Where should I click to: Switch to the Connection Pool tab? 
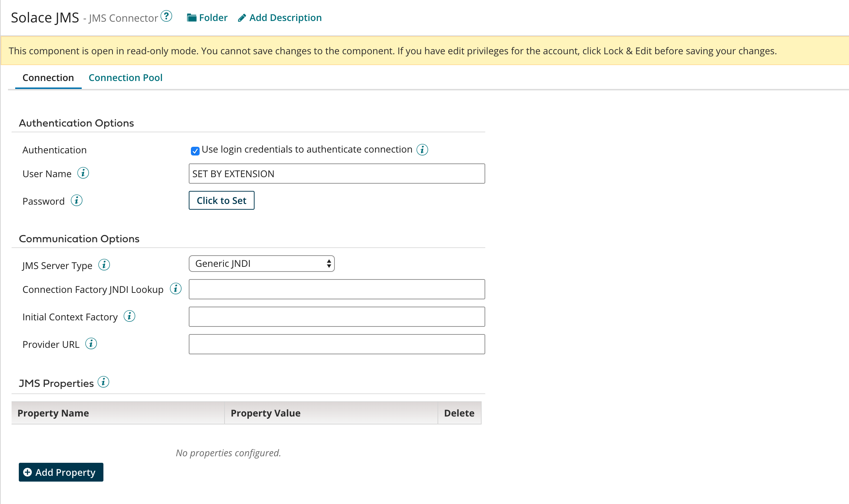click(125, 78)
